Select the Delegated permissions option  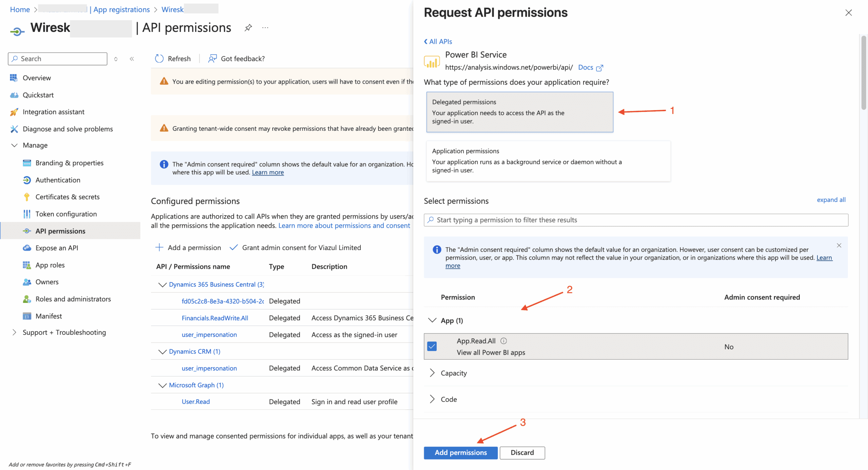519,112
